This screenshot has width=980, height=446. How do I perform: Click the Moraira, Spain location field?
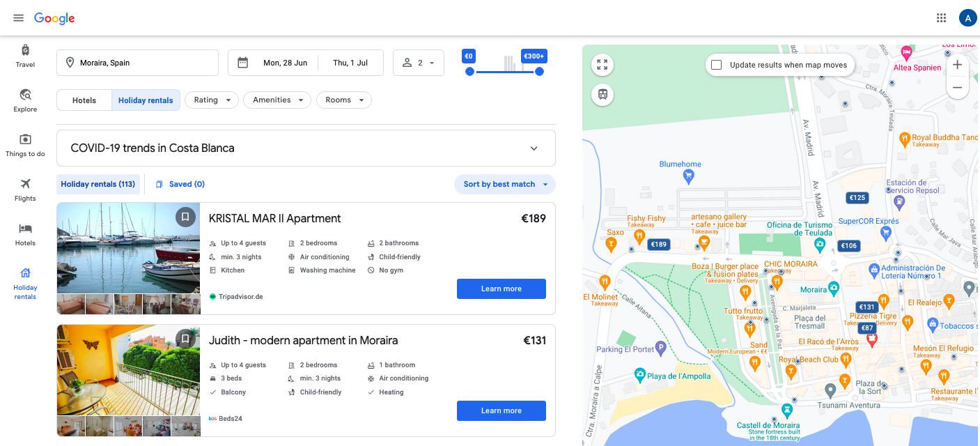(137, 63)
